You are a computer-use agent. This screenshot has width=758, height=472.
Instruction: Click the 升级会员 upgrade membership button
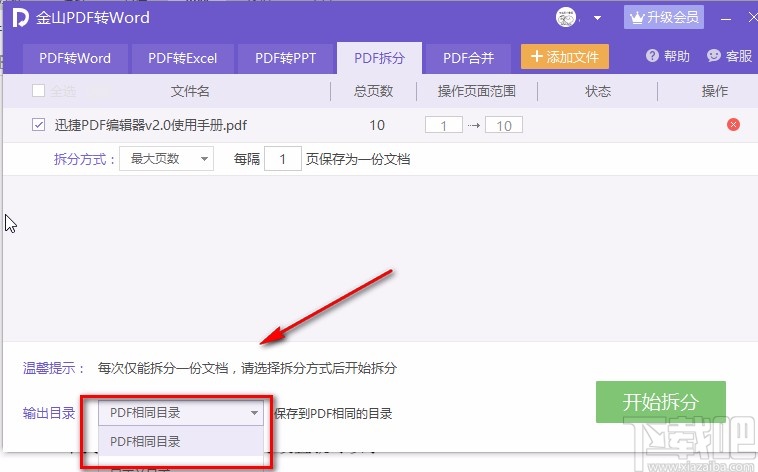(x=664, y=17)
